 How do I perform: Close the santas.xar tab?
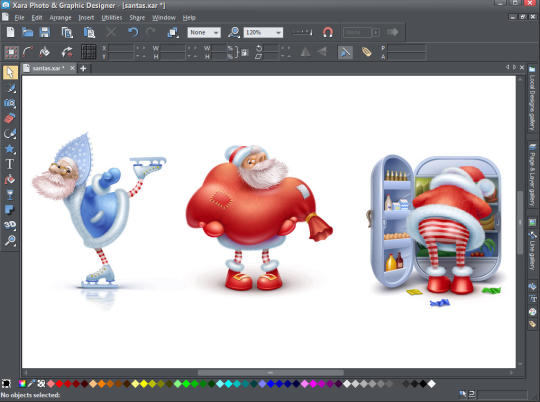pyautogui.click(x=72, y=68)
